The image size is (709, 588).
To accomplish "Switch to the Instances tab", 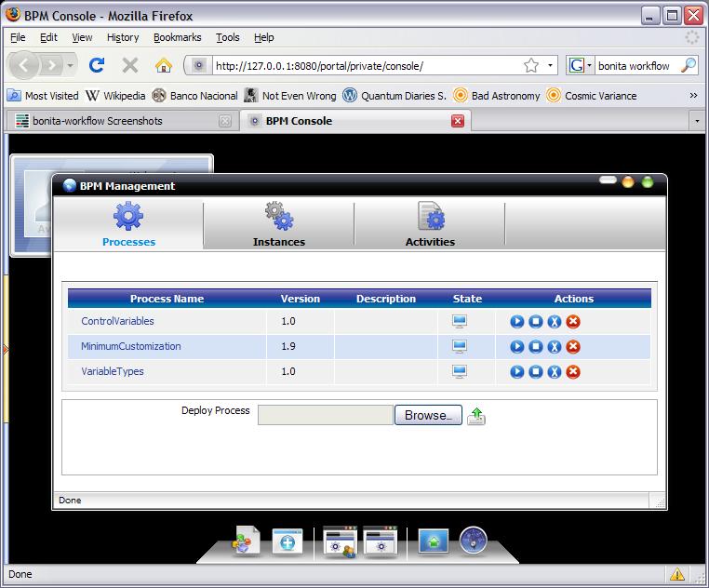I will pyautogui.click(x=278, y=225).
